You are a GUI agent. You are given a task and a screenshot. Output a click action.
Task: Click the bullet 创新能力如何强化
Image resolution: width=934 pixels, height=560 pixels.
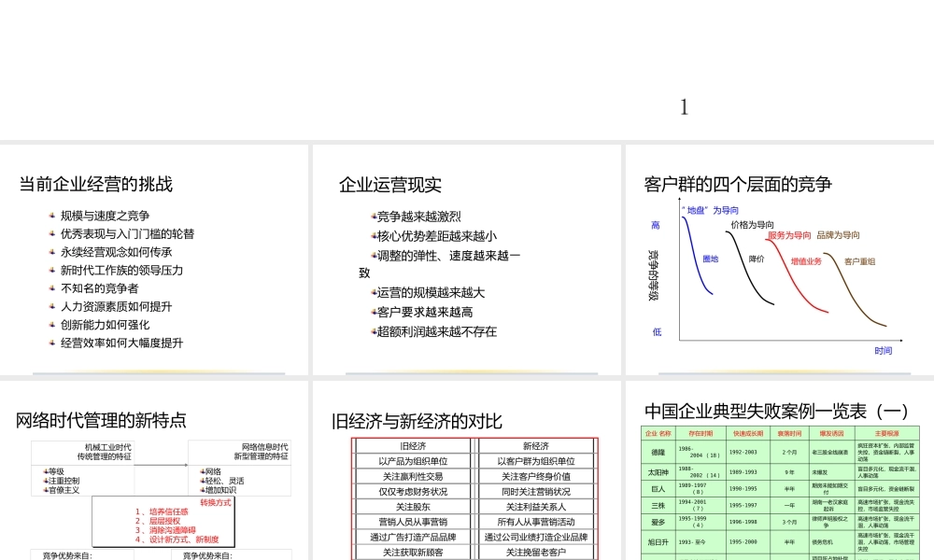click(105, 325)
